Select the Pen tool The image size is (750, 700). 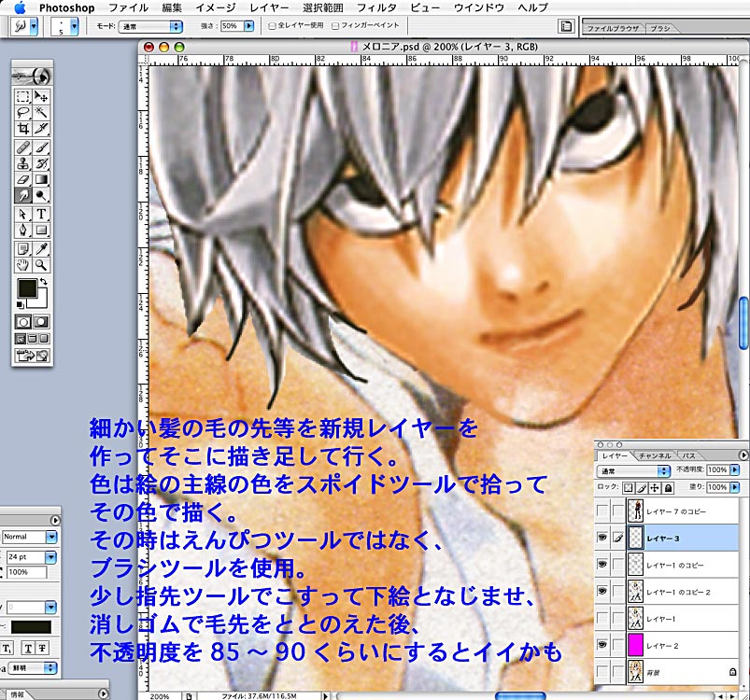click(23, 231)
